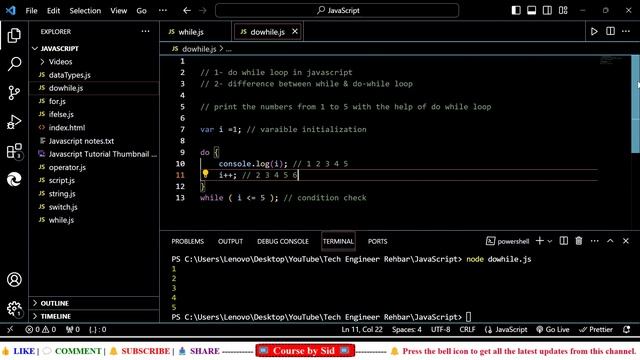Click errors and warnings status indicator

pos(40,329)
